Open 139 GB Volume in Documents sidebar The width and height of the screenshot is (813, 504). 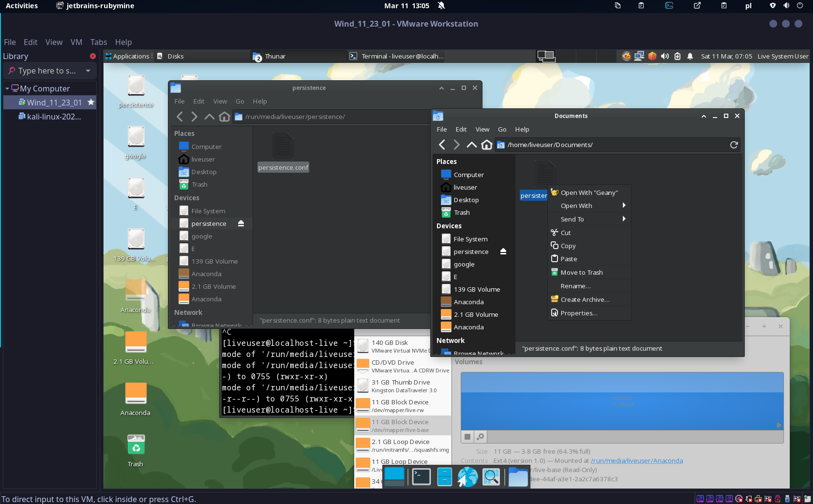pos(477,289)
